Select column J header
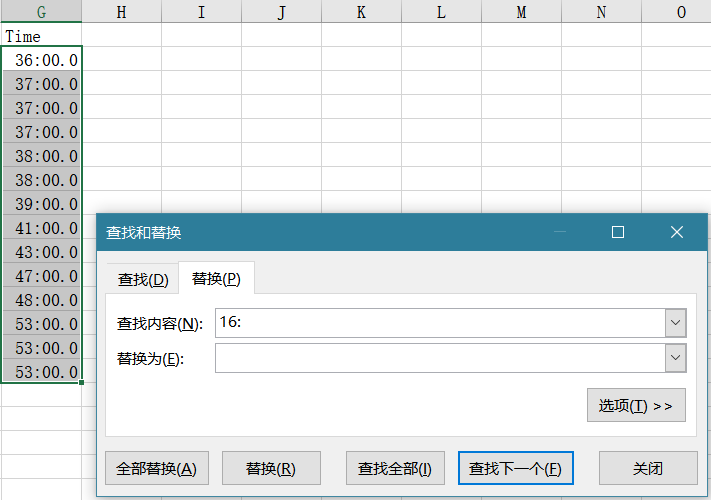The height and width of the screenshot is (500, 711). click(282, 11)
